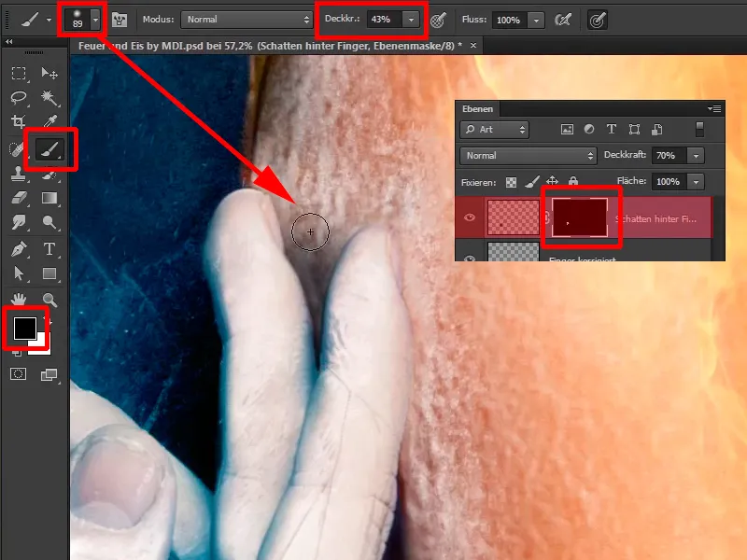Lock image pixels in Fixieren

531,181
